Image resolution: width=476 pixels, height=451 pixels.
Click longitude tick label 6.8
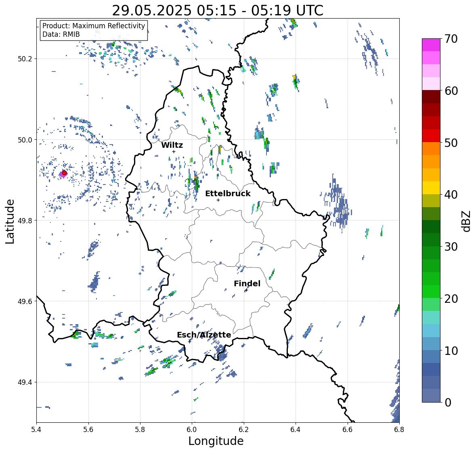click(399, 429)
